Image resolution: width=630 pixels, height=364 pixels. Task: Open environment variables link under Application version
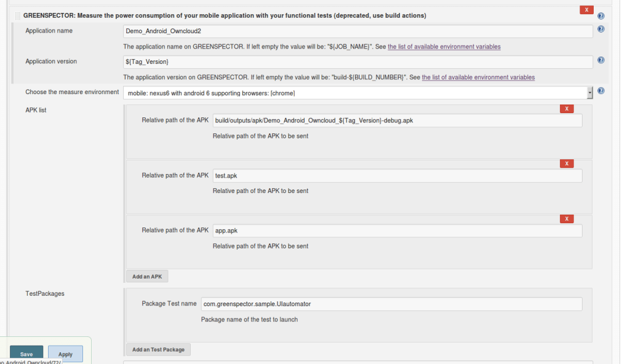point(478,77)
